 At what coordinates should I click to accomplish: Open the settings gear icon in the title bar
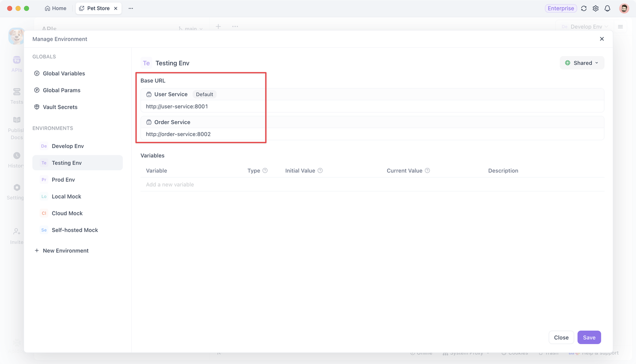pos(595,8)
